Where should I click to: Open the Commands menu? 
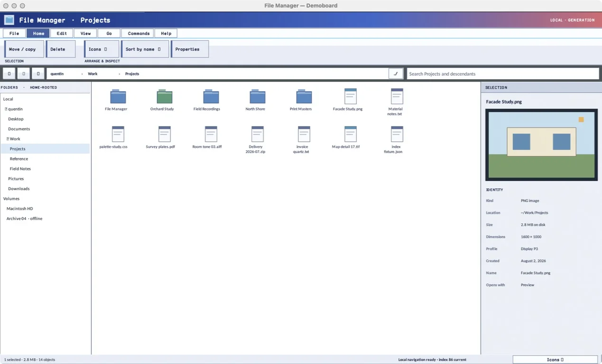139,33
